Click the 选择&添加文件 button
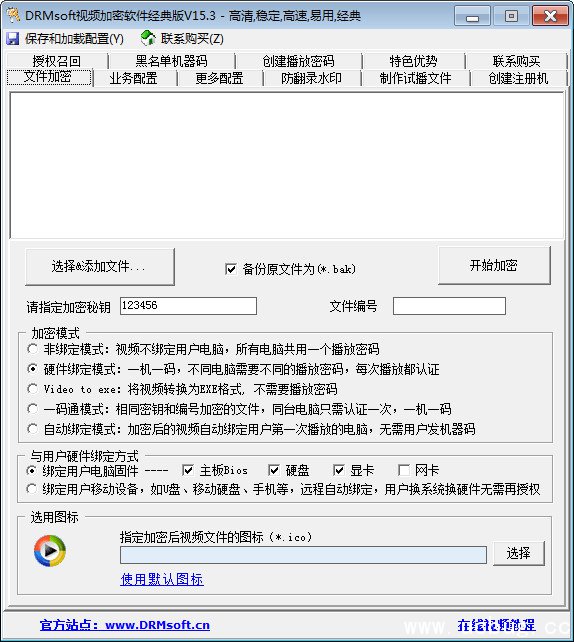Viewport: 574px width, 642px height. pyautogui.click(x=99, y=267)
